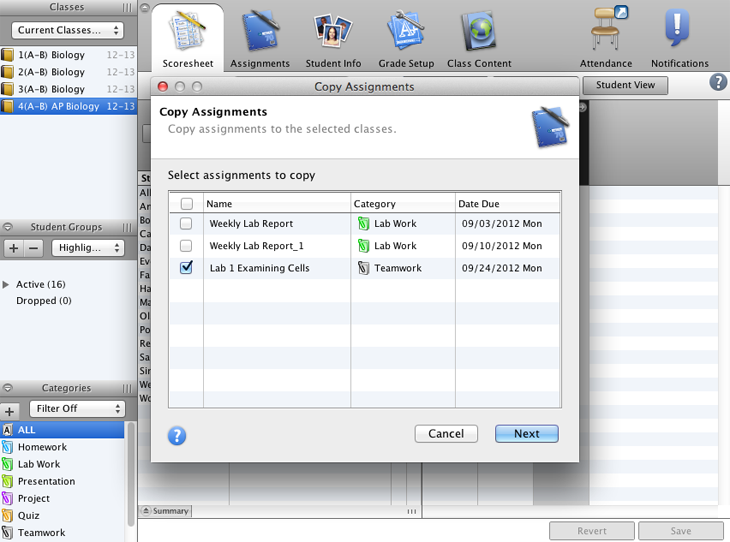Check the Weekly Lab Report checkbox
The height and width of the screenshot is (542, 730).
[x=186, y=224]
